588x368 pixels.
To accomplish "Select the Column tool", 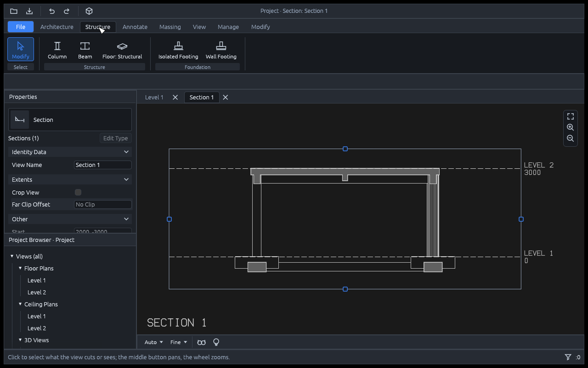I will pyautogui.click(x=57, y=50).
